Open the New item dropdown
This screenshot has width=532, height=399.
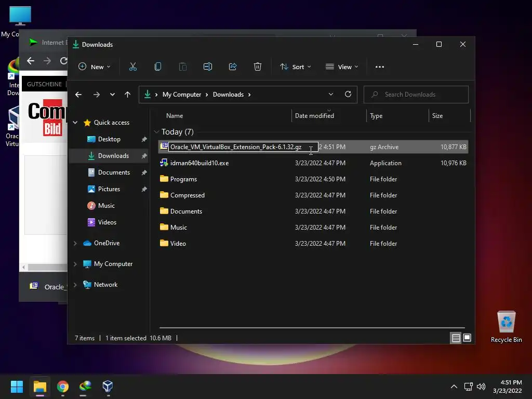pyautogui.click(x=95, y=67)
